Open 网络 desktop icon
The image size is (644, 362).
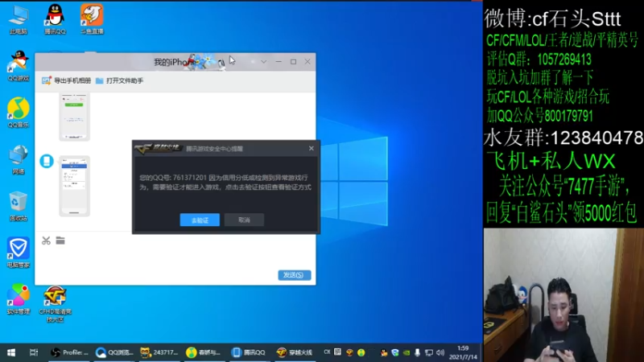pyautogui.click(x=18, y=159)
